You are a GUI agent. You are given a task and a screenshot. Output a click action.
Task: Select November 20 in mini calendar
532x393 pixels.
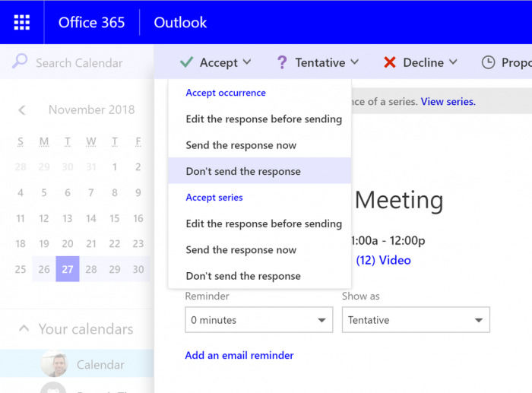[x=68, y=244]
